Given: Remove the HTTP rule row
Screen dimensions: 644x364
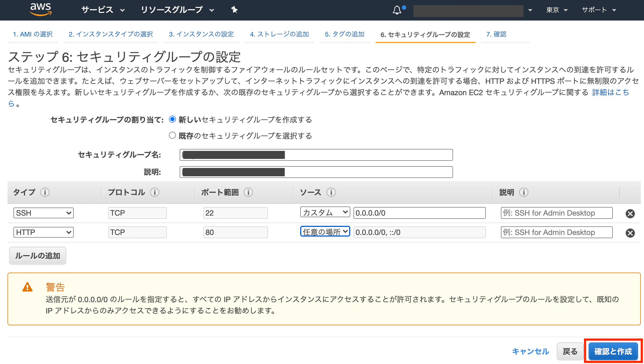Looking at the screenshot, I should tap(630, 233).
